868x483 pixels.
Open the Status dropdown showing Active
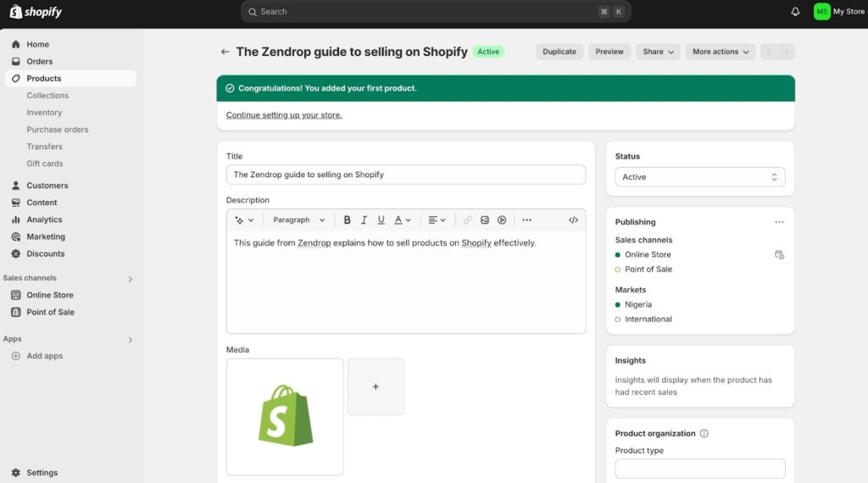click(699, 177)
